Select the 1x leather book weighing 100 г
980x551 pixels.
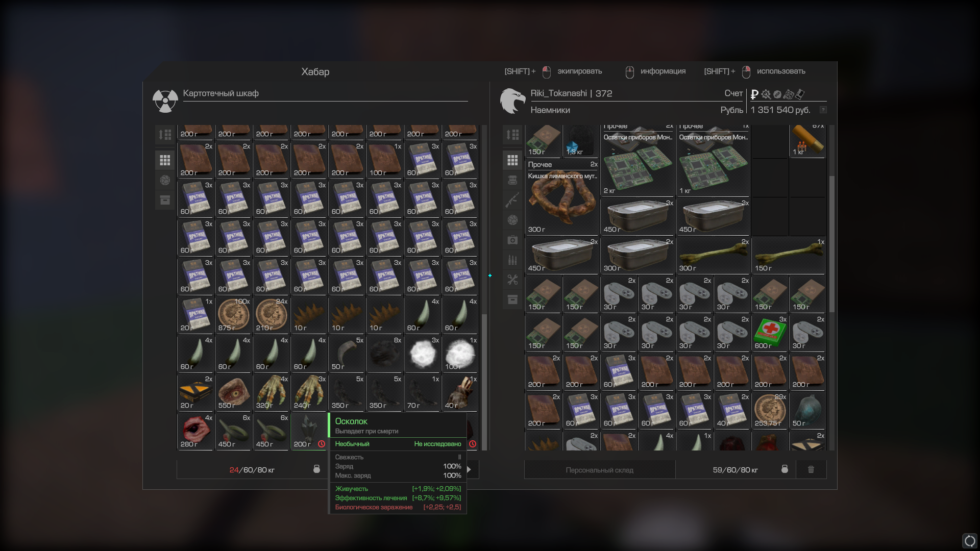click(384, 160)
